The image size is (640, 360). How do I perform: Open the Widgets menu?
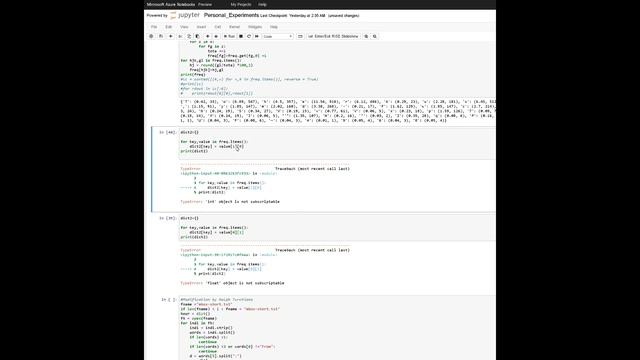click(x=255, y=27)
